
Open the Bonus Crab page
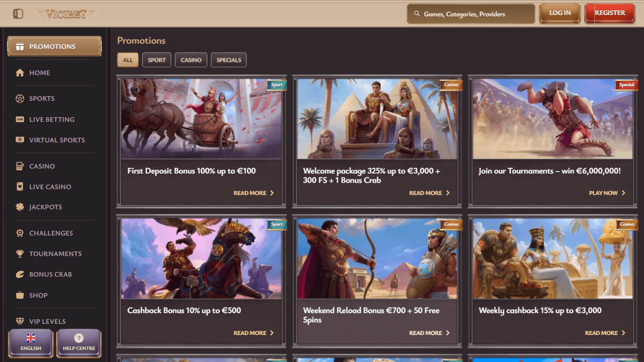20,274
